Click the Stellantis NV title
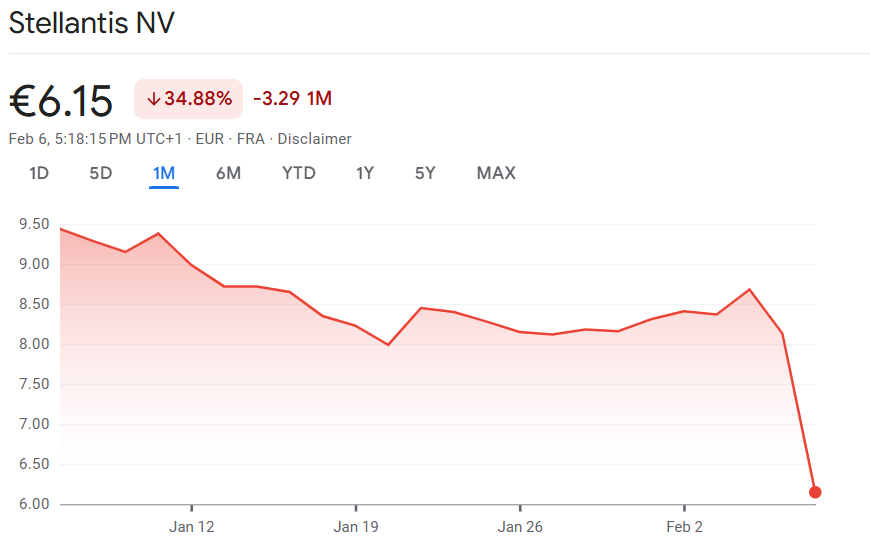Image resolution: width=870 pixels, height=538 pixels. point(91,23)
